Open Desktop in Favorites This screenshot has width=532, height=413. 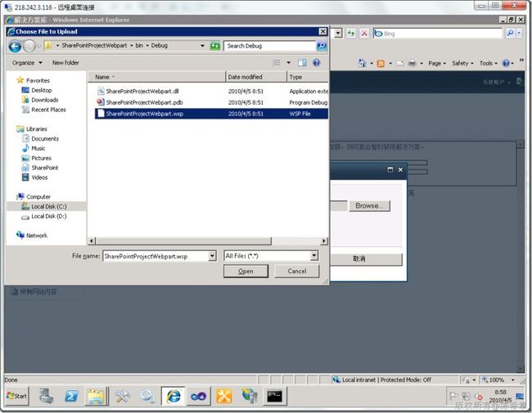[x=37, y=90]
